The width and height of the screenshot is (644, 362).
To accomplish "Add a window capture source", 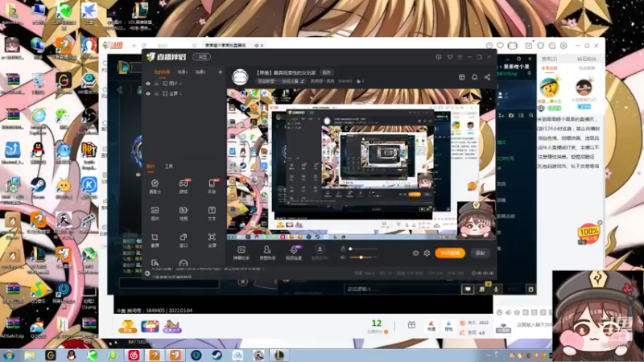I will tap(184, 240).
